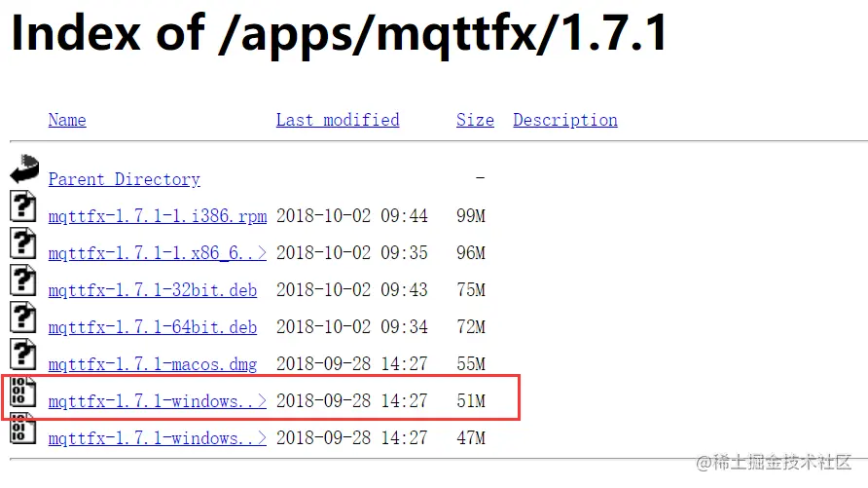
Task: Download mqttfx-1.7.1-macos.dmg
Action: tap(152, 364)
